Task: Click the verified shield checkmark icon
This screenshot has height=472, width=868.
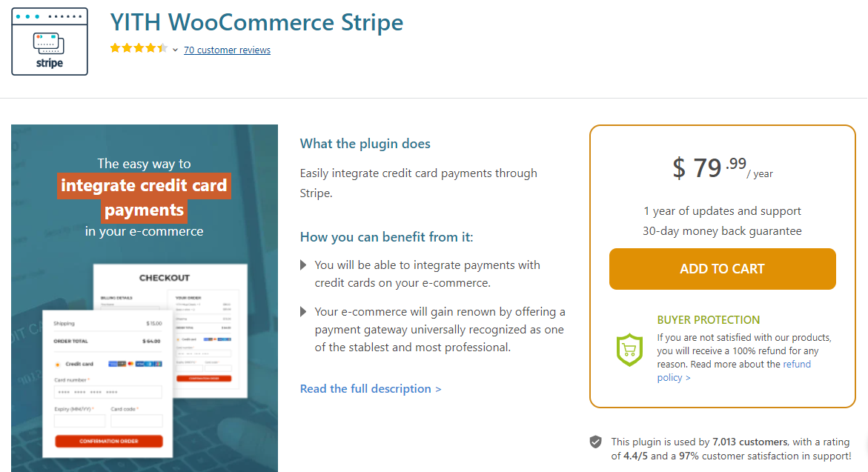Action: pos(596,442)
